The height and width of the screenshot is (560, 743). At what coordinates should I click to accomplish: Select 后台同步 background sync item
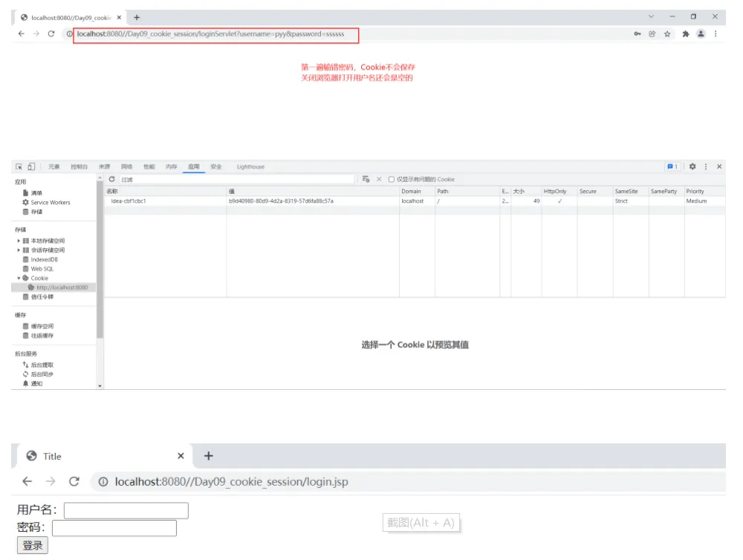(38, 374)
